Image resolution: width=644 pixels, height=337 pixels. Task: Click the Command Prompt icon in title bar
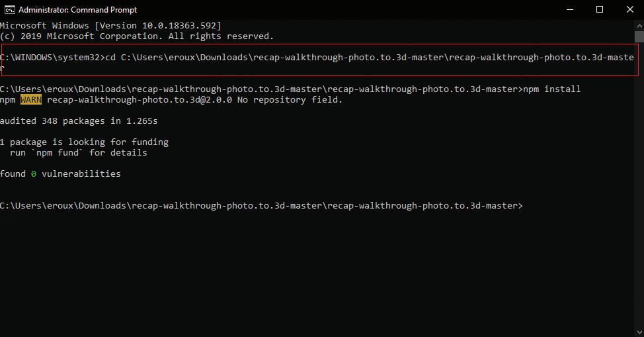point(10,9)
